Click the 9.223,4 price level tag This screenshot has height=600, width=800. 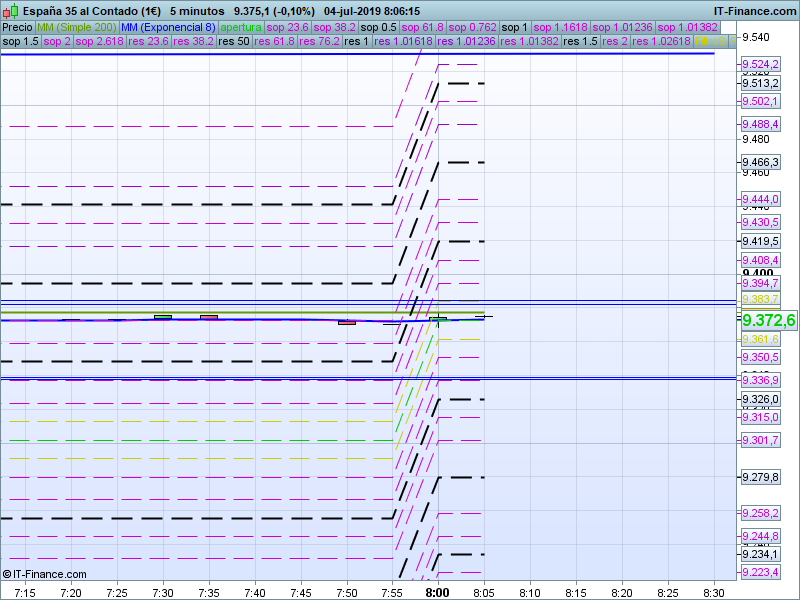pos(760,571)
